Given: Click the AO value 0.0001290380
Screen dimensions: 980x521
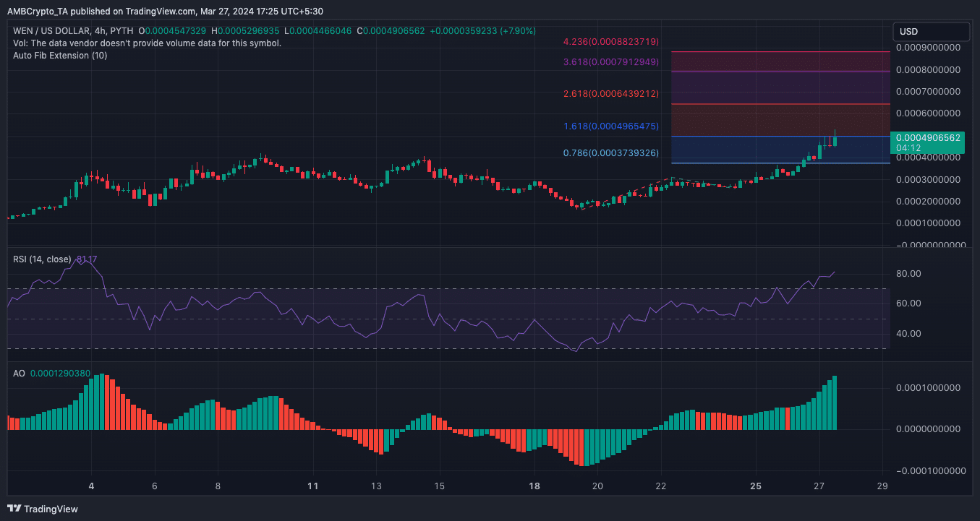Looking at the screenshot, I should [x=60, y=374].
